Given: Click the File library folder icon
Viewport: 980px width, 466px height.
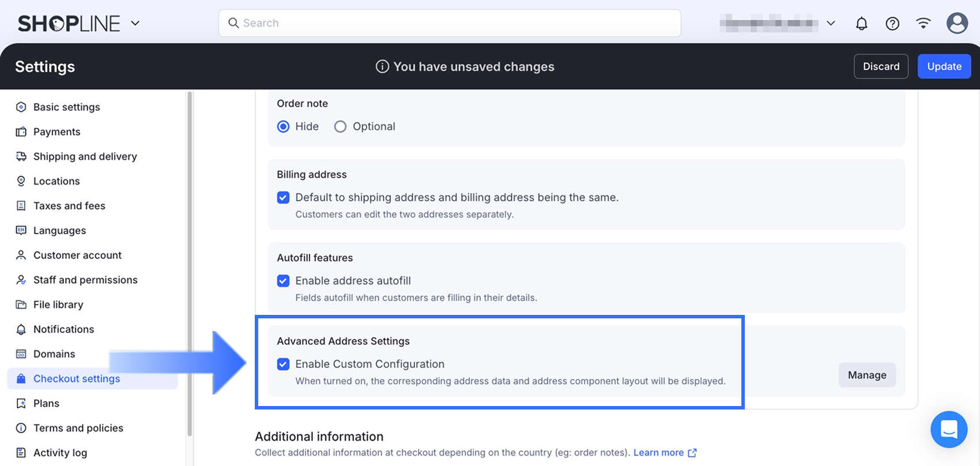Looking at the screenshot, I should (21, 305).
